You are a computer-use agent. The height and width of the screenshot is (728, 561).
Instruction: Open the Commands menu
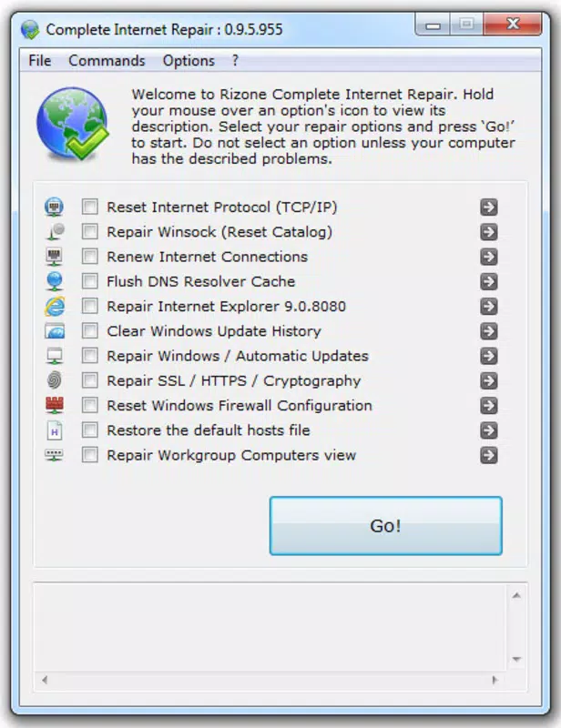(x=107, y=61)
